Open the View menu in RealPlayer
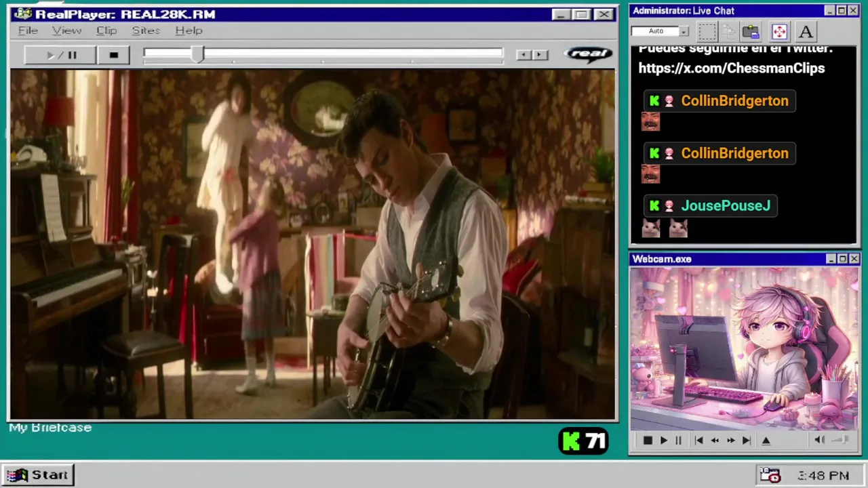The height and width of the screenshot is (488, 868). pos(66,30)
